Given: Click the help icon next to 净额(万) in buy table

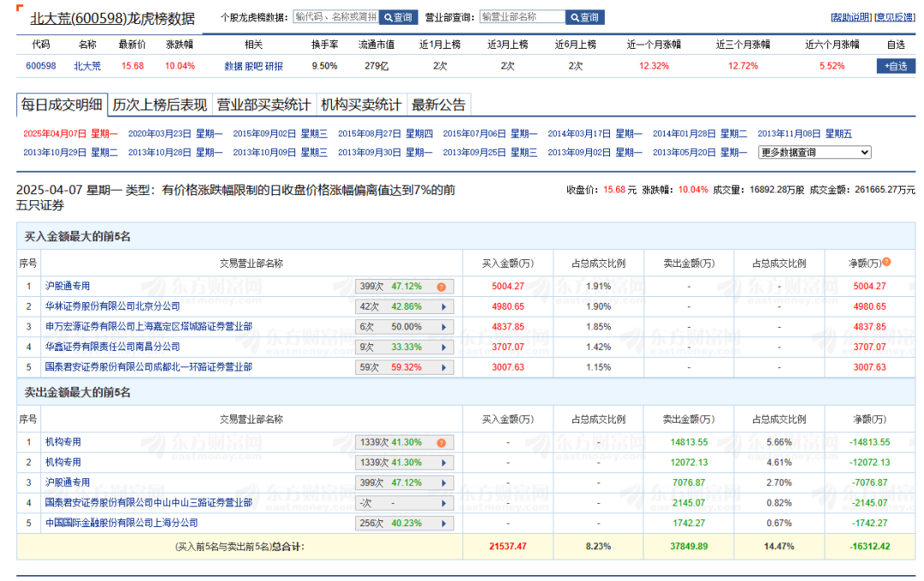Looking at the screenshot, I should pos(886,263).
